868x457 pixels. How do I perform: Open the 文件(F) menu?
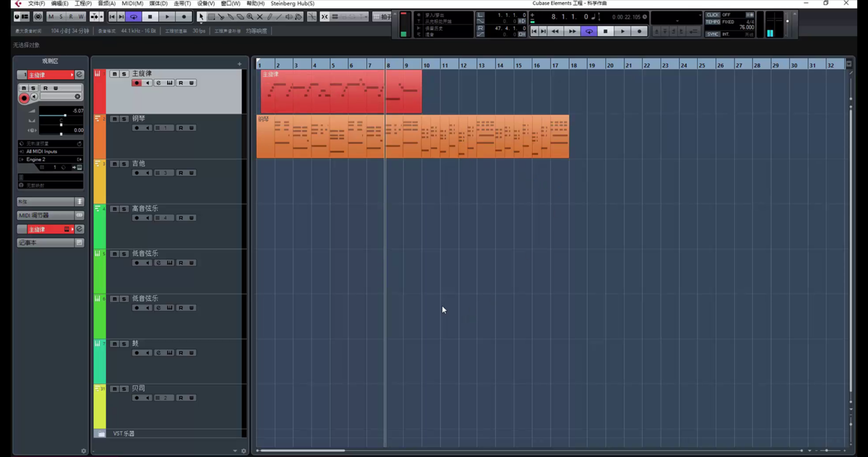[x=37, y=4]
